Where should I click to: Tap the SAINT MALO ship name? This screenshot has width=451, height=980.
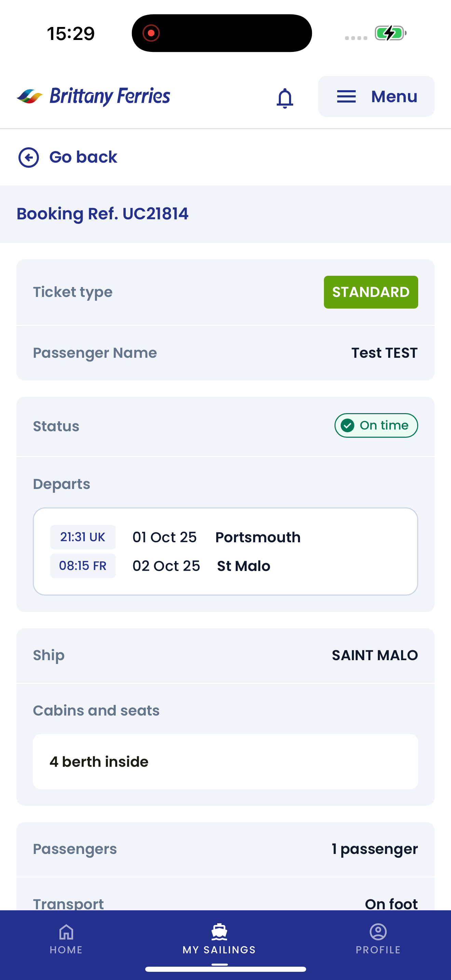374,655
